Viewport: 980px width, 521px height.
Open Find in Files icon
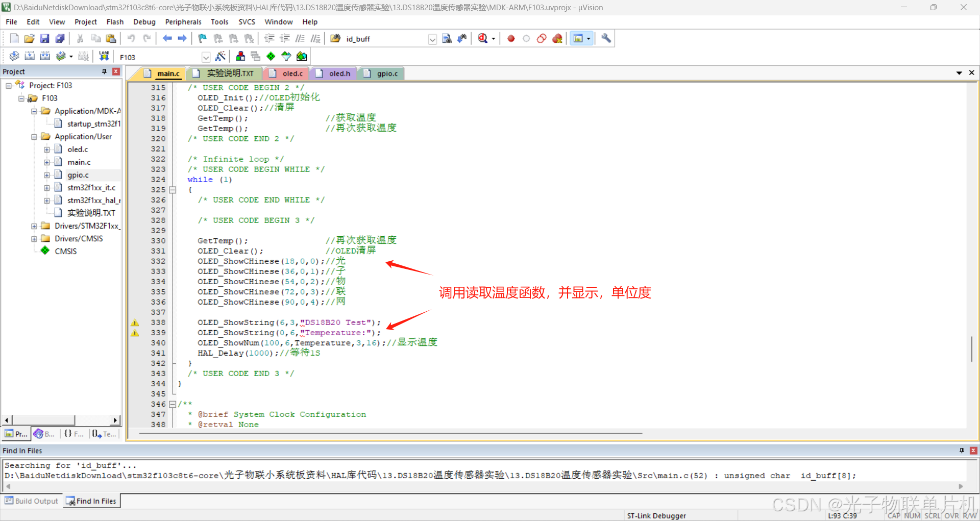pyautogui.click(x=335, y=38)
